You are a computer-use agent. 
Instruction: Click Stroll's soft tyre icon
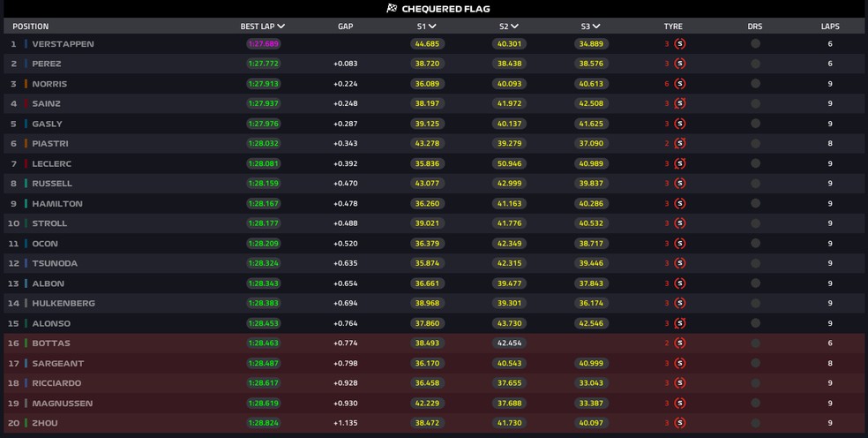click(680, 223)
